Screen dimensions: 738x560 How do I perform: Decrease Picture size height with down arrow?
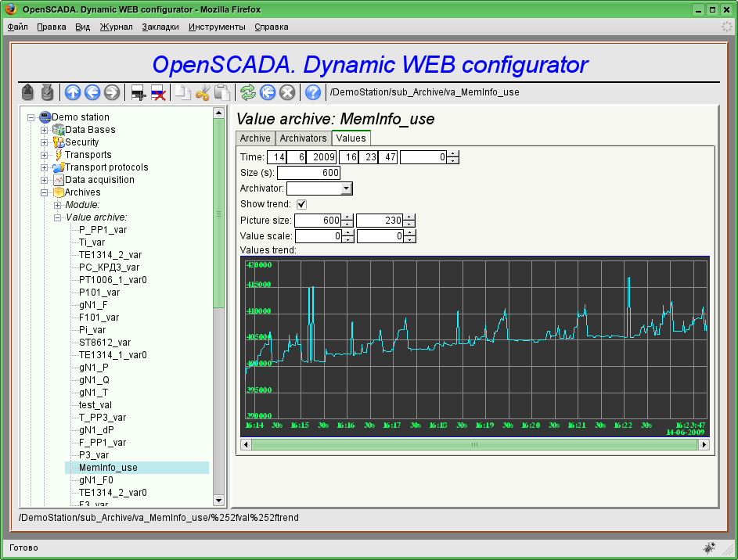[x=409, y=224]
